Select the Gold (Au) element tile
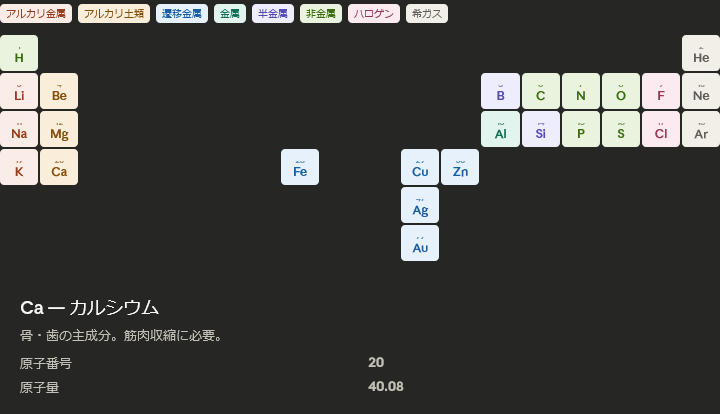The image size is (720, 414). 420,243
